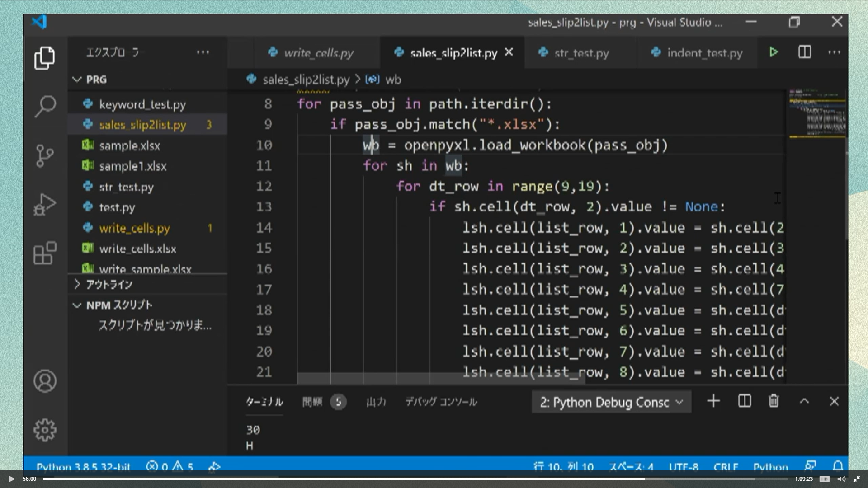Click the スペース: 4 indentation status item

[631, 466]
